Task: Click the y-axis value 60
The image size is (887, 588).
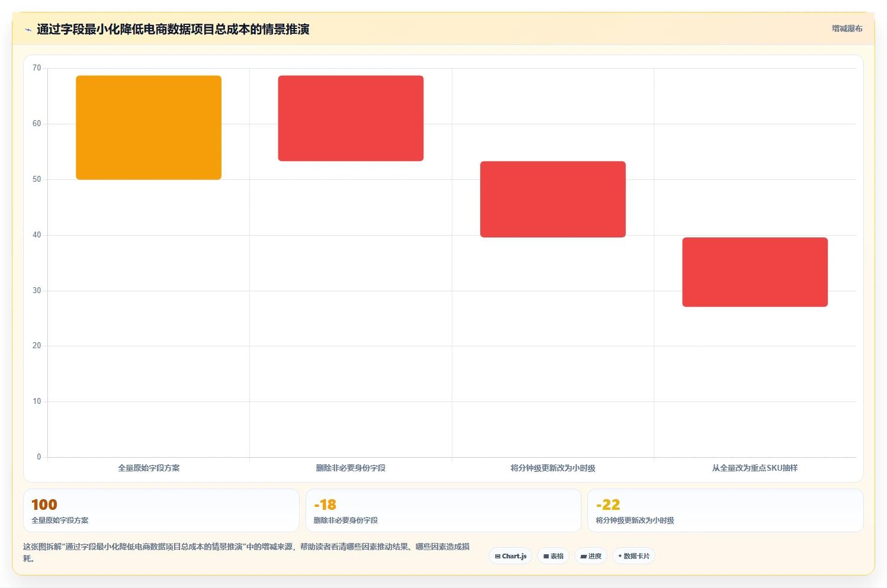Action: [x=37, y=124]
